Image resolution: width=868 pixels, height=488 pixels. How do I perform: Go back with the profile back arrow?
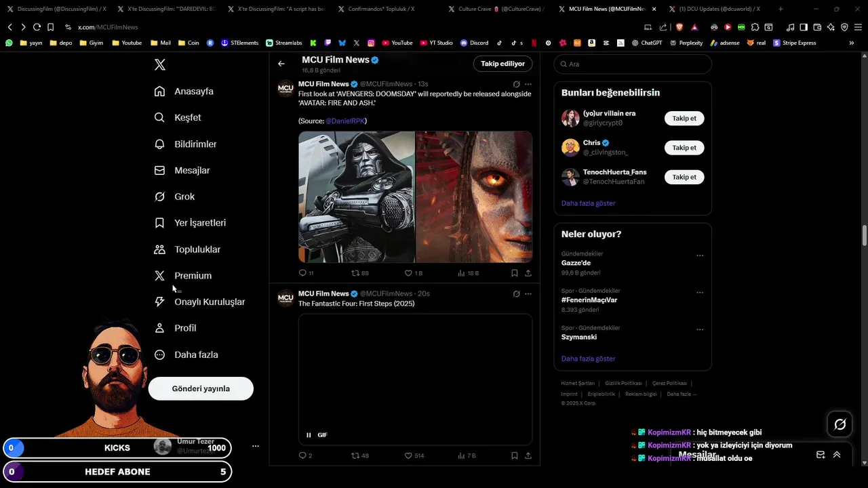281,64
